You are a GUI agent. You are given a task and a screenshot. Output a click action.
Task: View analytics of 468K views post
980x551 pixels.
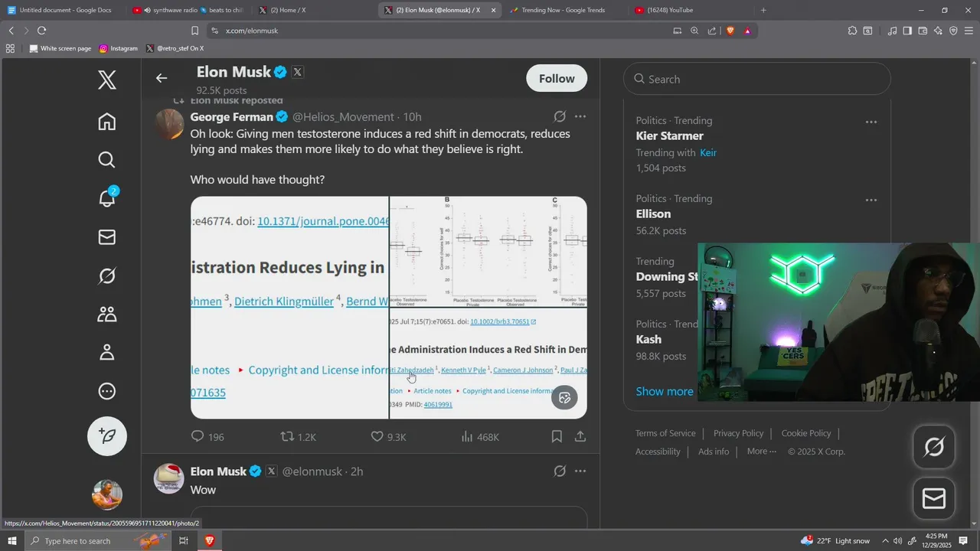point(480,437)
